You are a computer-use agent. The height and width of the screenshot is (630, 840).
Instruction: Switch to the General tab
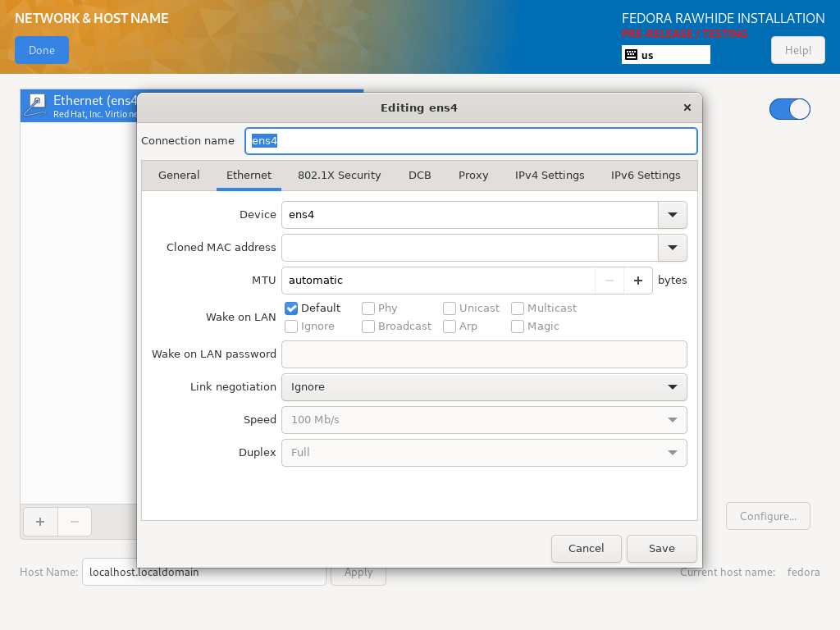(179, 176)
